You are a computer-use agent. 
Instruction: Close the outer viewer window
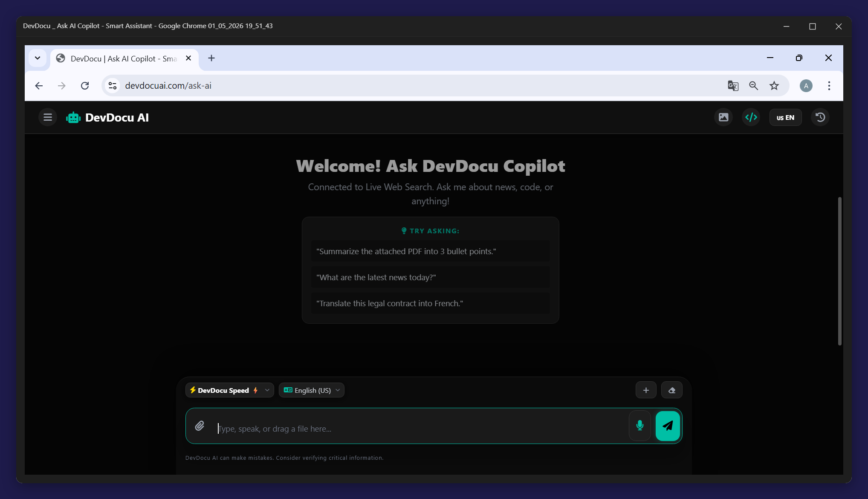click(838, 26)
